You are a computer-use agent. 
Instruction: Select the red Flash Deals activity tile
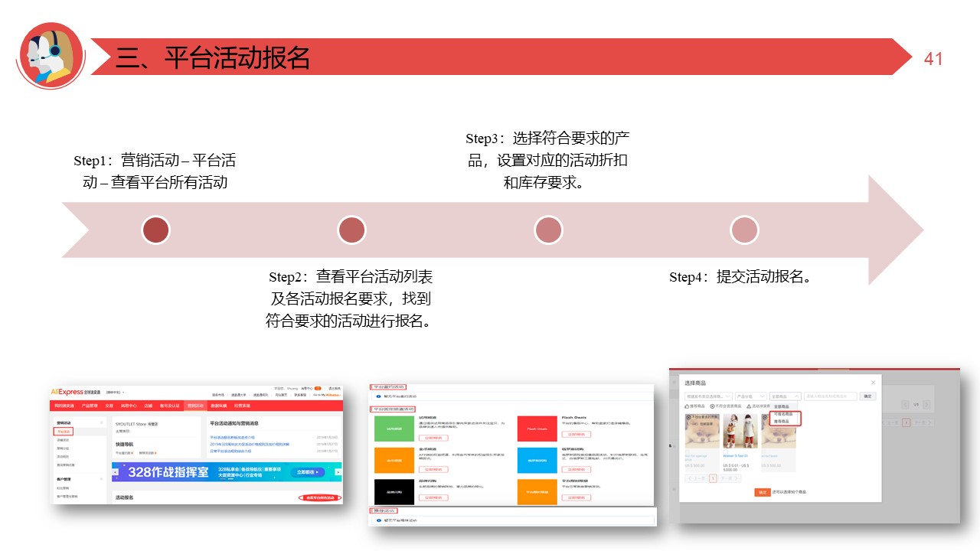[x=537, y=429]
